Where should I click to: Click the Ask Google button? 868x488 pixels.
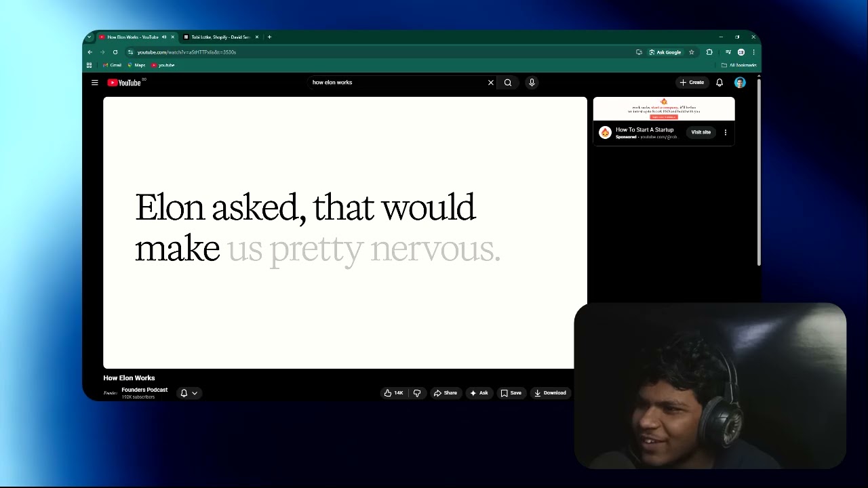(x=665, y=52)
